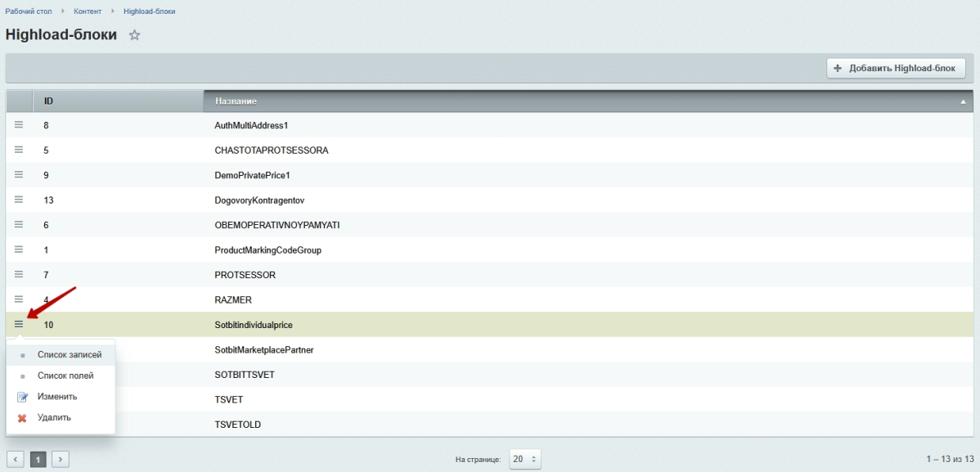Viewport: 980px width, 472px height.
Task: Go to next page with right arrow
Action: (61, 460)
